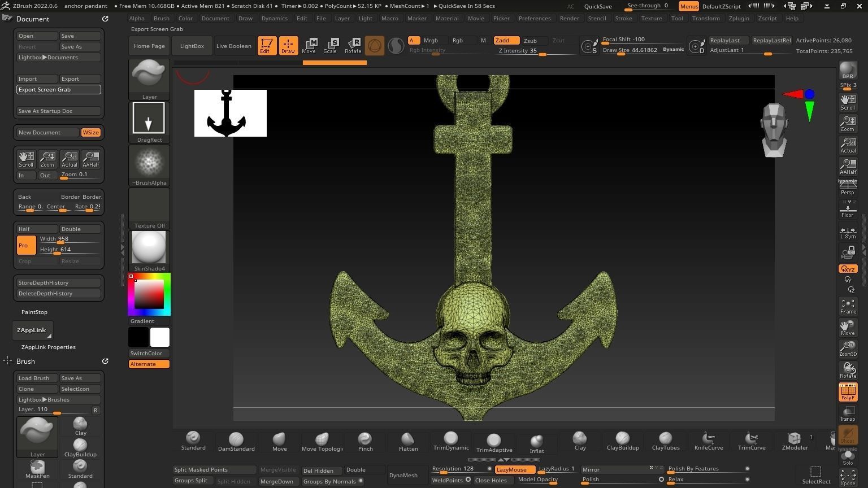Click the SwitchColor button
Screen dimensions: 868x488
149,353
